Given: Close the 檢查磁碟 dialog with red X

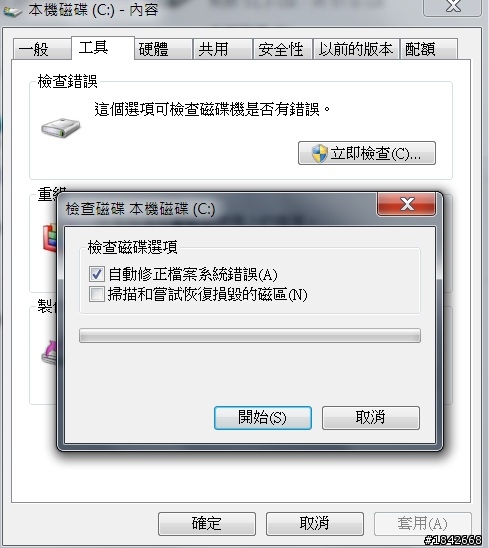Looking at the screenshot, I should pos(407,204).
